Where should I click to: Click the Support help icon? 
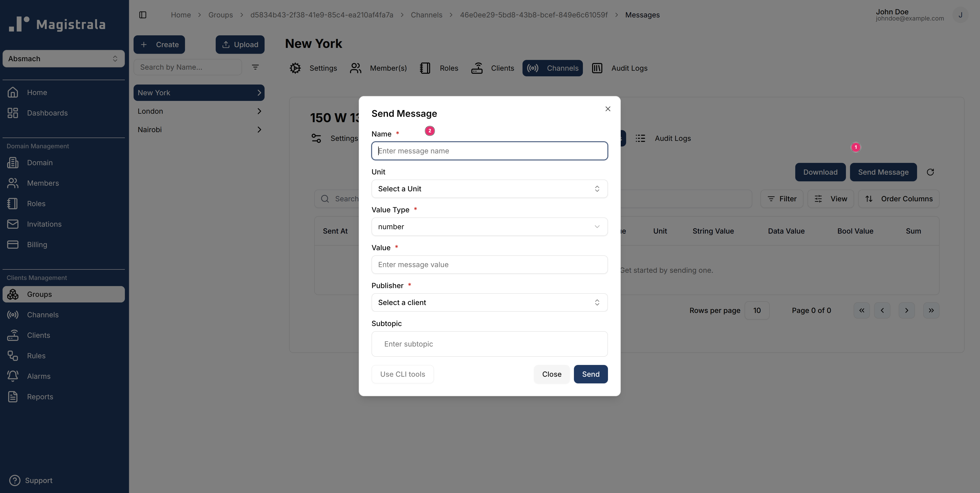[x=14, y=480]
